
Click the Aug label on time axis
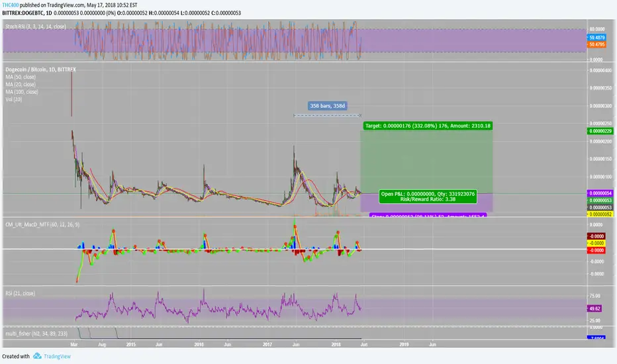point(102,345)
